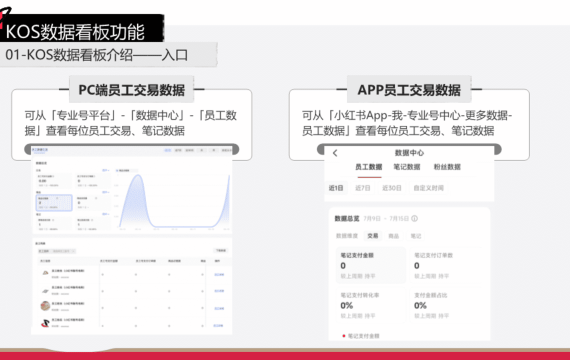Click the blue-outlined metric card in PC dashboard
The image size is (570, 360).
[54, 203]
